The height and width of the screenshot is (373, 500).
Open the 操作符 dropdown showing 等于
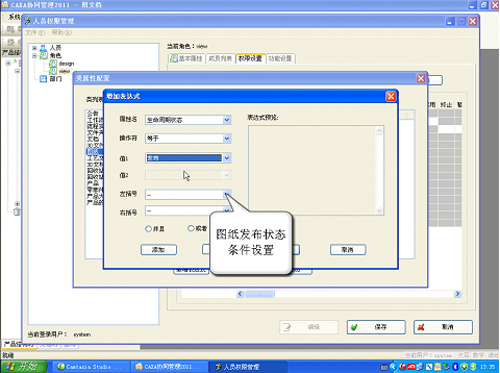point(227,138)
